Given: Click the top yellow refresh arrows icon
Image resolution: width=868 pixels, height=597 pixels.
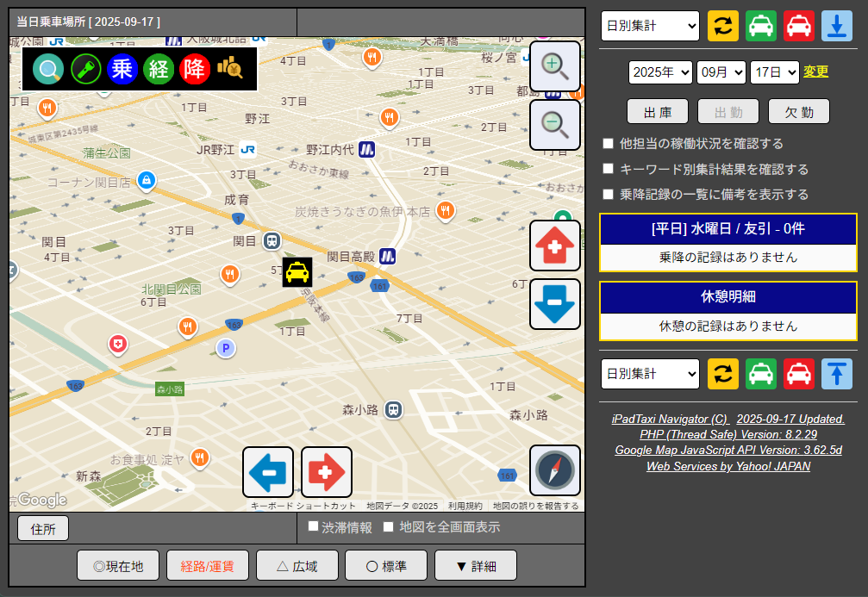Looking at the screenshot, I should 723,26.
